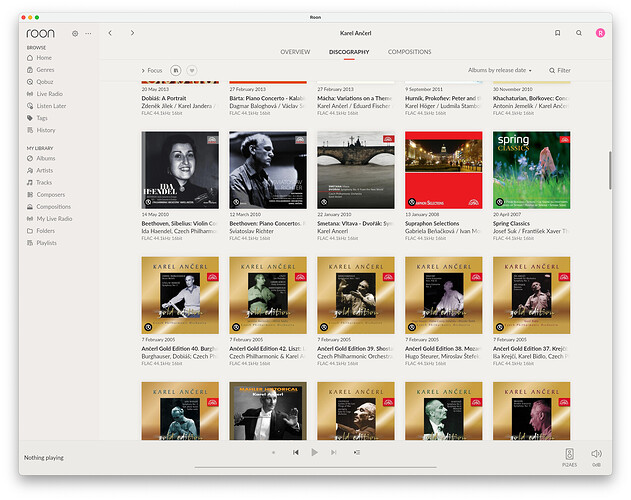Open the pink user profile avatar
This screenshot has width=631, height=500.
(x=600, y=33)
